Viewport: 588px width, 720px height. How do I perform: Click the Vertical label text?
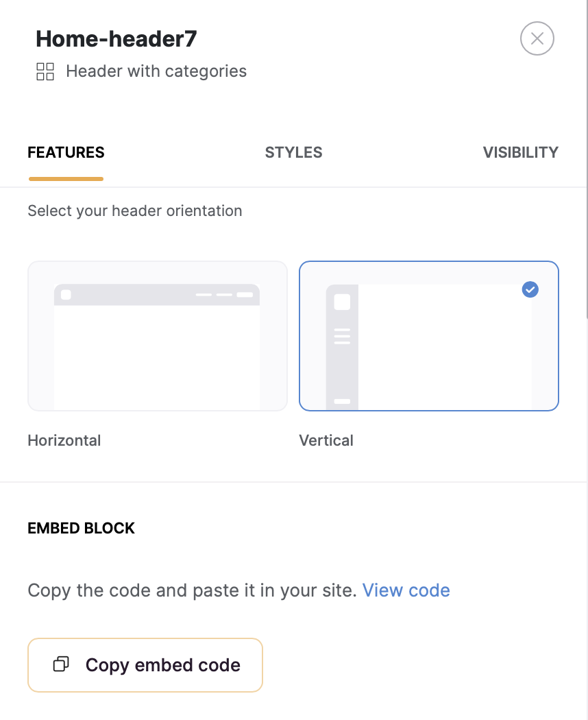(326, 440)
